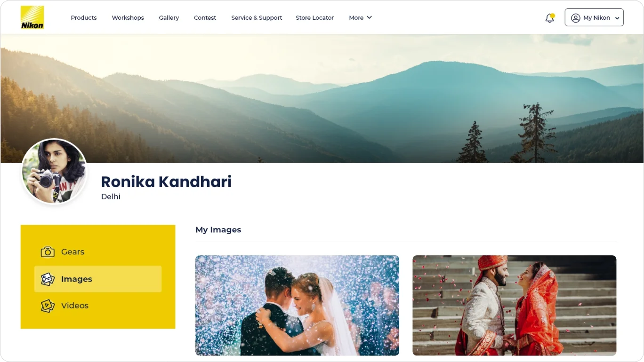
Task: Open the notifications bell icon
Action: tap(549, 18)
